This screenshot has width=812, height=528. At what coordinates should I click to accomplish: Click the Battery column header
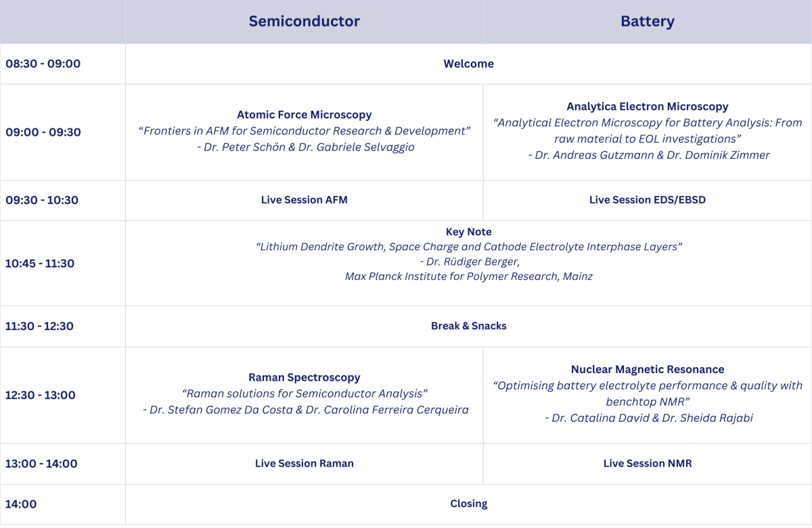point(647,21)
